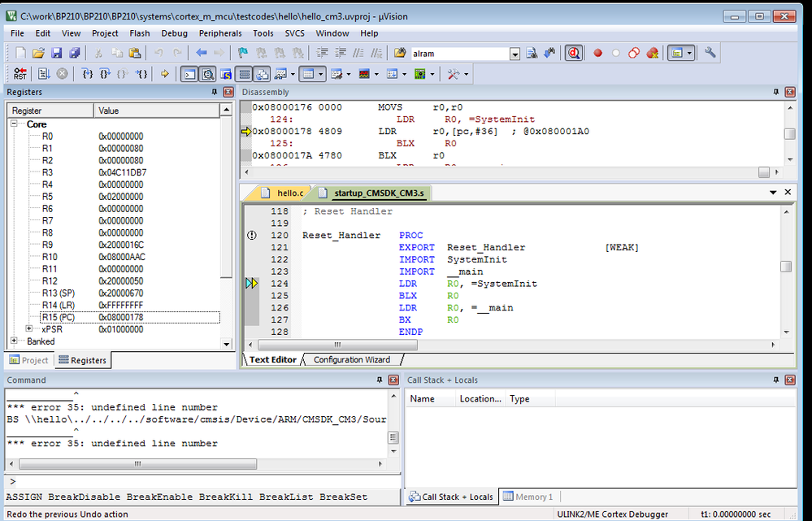The width and height of the screenshot is (812, 521).
Task: Toggle the Call Stack window button
Action: tap(263, 74)
